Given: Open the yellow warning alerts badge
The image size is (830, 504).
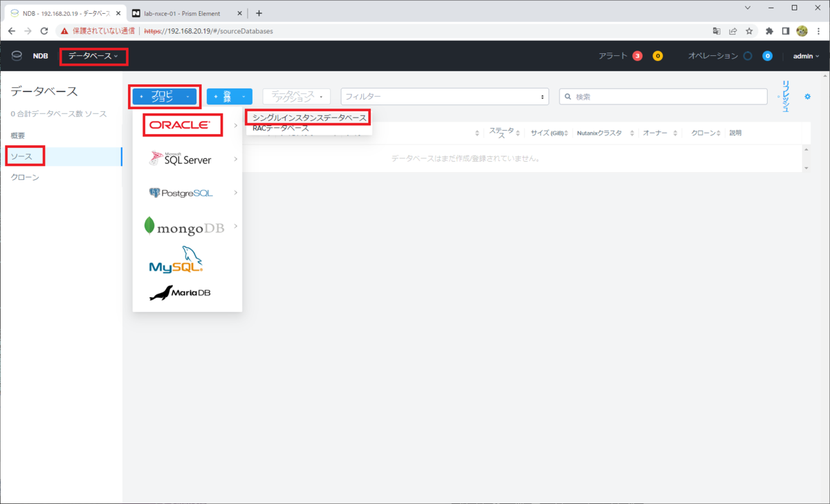Looking at the screenshot, I should pos(658,56).
